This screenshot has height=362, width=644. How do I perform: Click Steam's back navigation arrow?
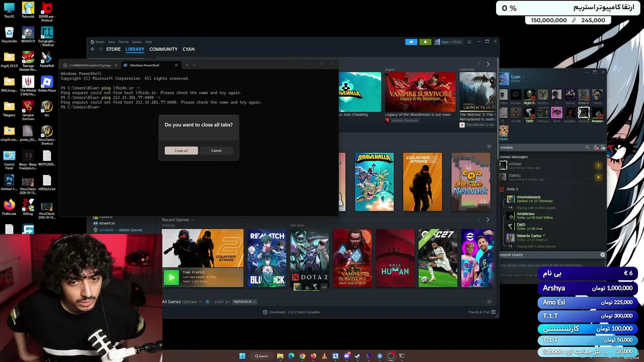click(x=93, y=49)
